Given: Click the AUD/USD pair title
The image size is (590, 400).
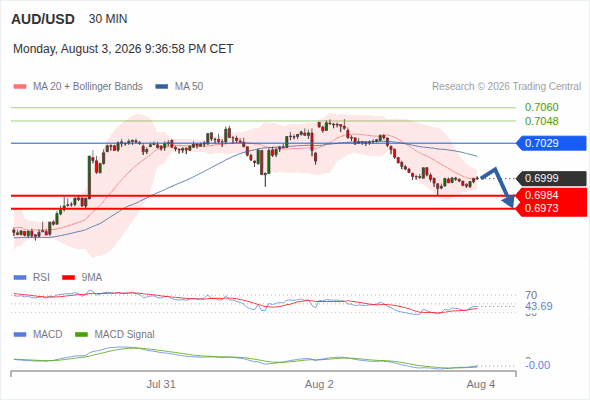Looking at the screenshot, I should click(x=43, y=19).
